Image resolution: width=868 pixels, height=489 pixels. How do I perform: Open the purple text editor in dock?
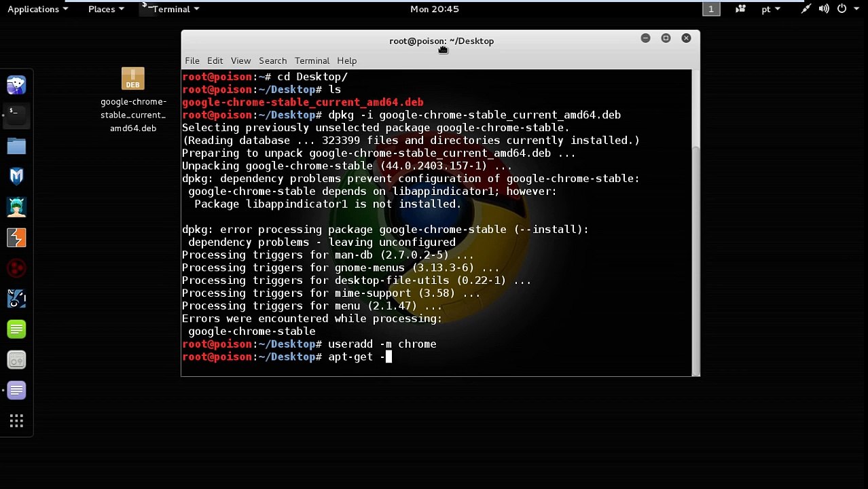coord(16,391)
